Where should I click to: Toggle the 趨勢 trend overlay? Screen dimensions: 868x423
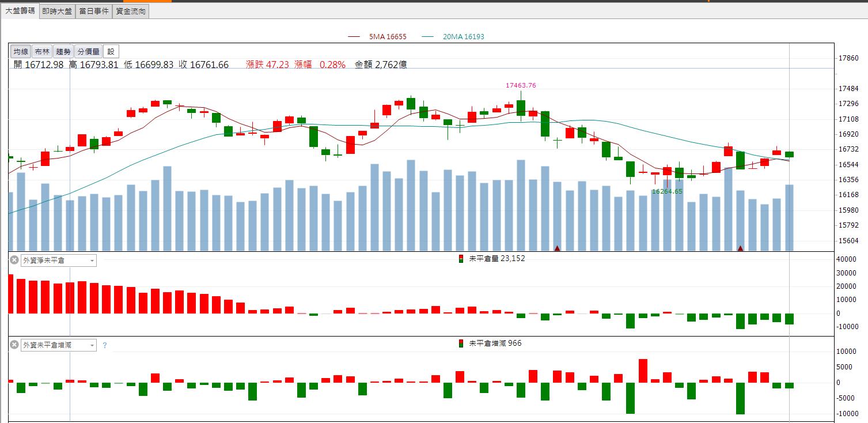[64, 51]
